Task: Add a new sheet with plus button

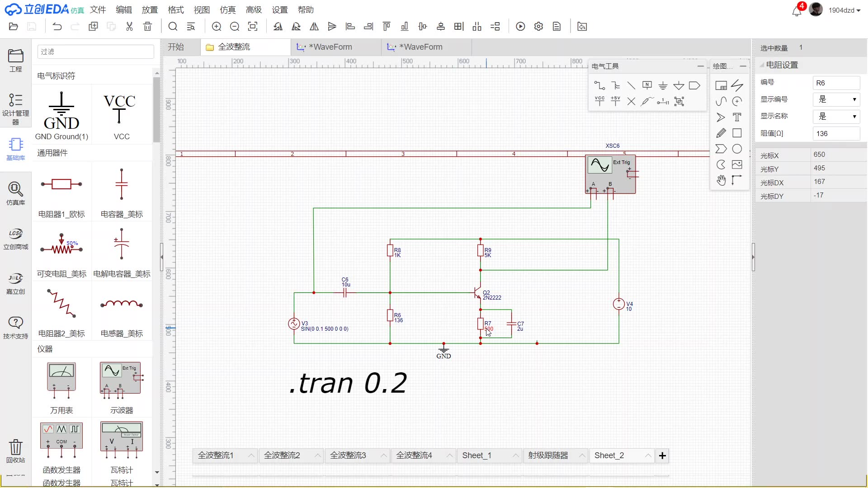Action: tap(662, 455)
